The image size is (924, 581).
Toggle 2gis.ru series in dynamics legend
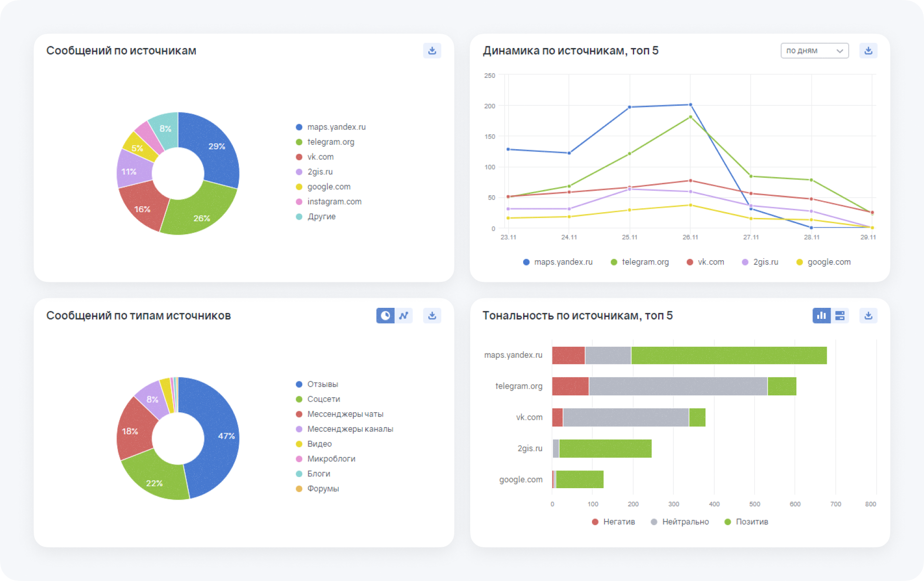(760, 262)
